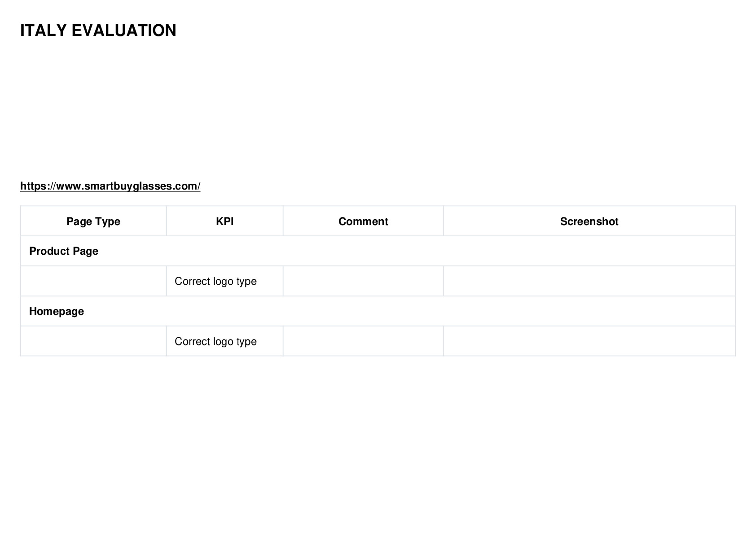
Task: Select the Comment column header
Action: pos(363,221)
